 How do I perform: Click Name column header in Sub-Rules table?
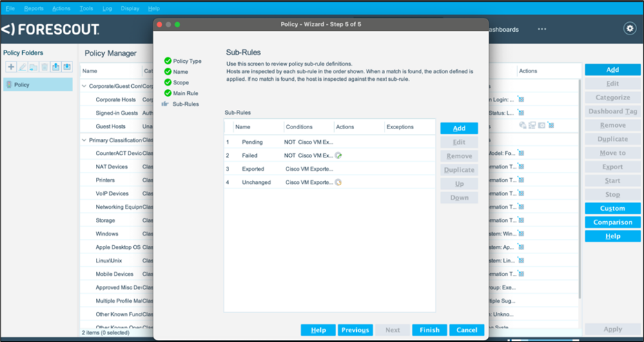click(258, 126)
